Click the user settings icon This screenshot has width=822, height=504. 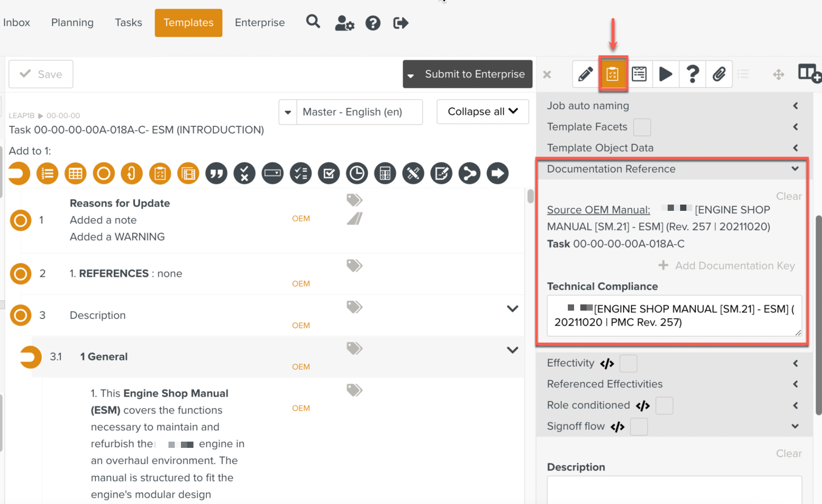344,23
